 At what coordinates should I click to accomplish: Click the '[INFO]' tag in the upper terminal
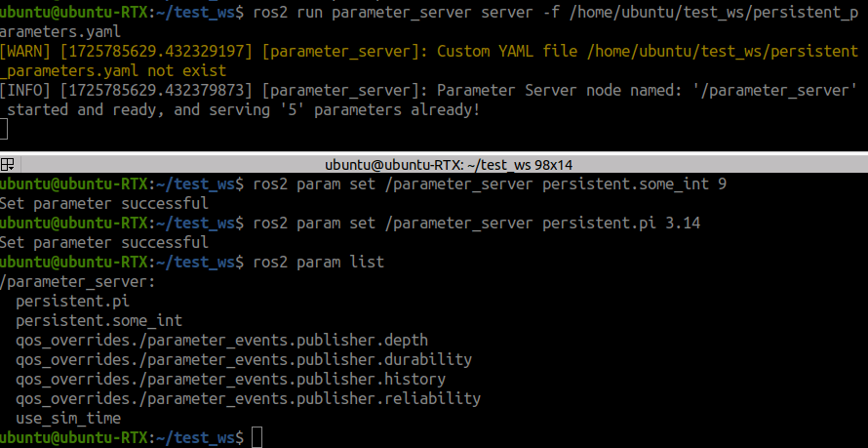25,90
